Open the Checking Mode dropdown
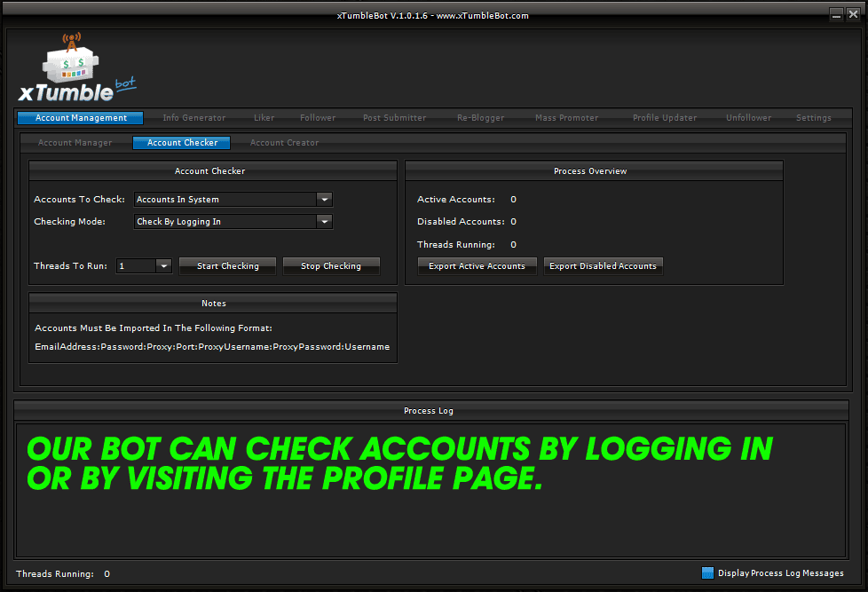The image size is (868, 592). (324, 222)
